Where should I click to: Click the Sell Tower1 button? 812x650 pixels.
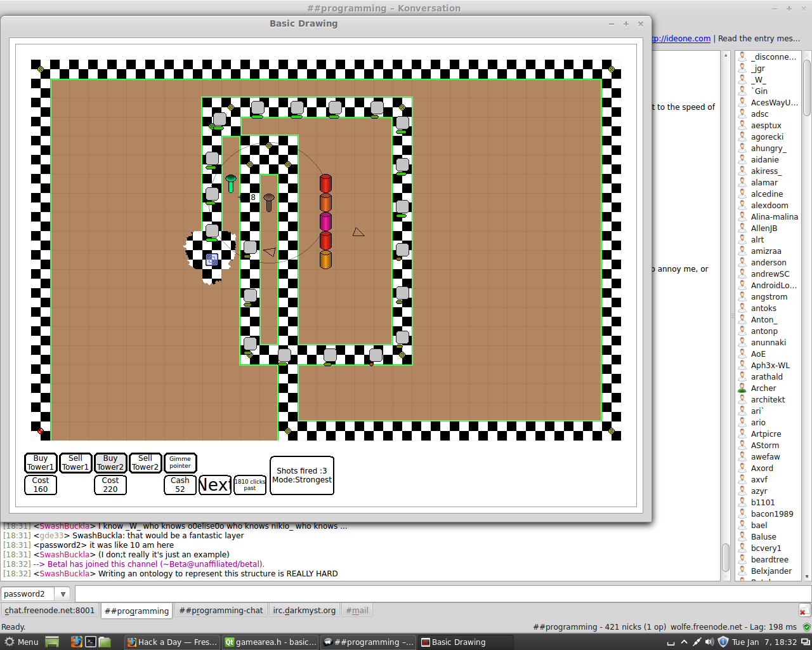[75, 463]
